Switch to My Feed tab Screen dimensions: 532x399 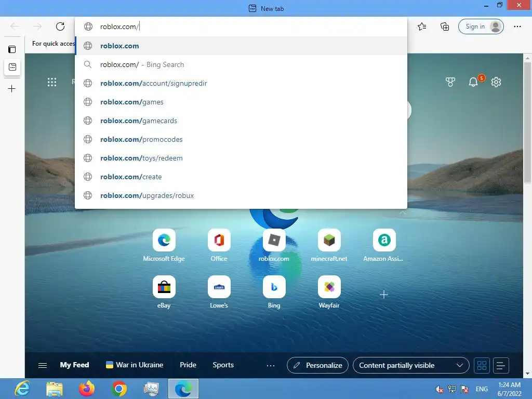(x=74, y=365)
